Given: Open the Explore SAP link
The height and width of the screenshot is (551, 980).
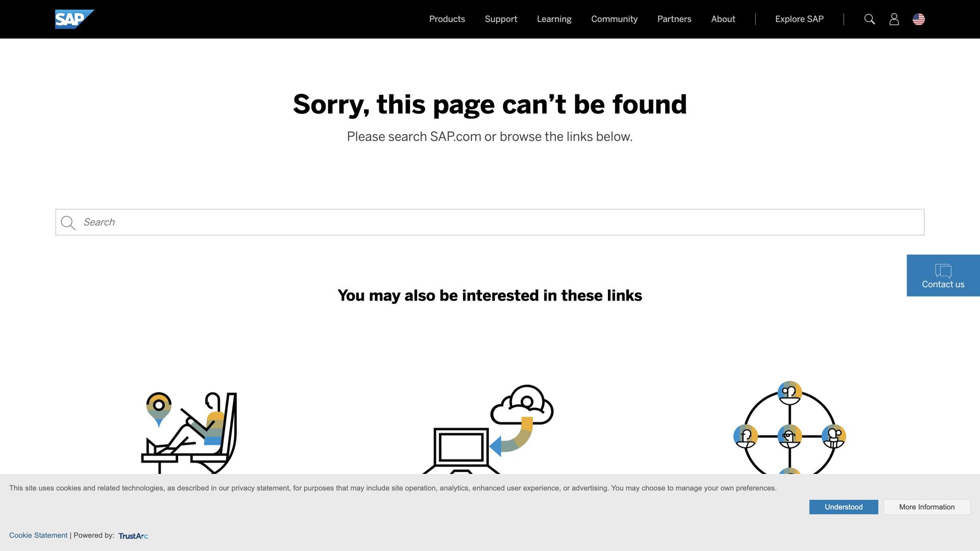Looking at the screenshot, I should coord(799,19).
